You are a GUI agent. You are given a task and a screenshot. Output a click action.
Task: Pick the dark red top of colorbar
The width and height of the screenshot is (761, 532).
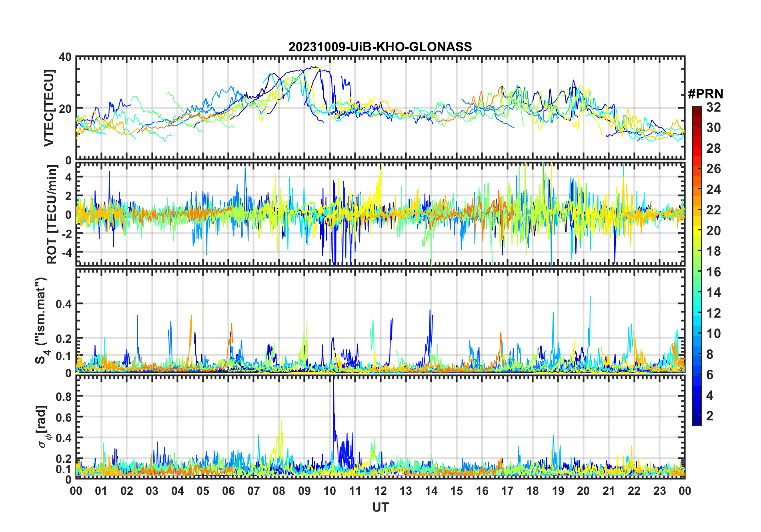coord(697,110)
